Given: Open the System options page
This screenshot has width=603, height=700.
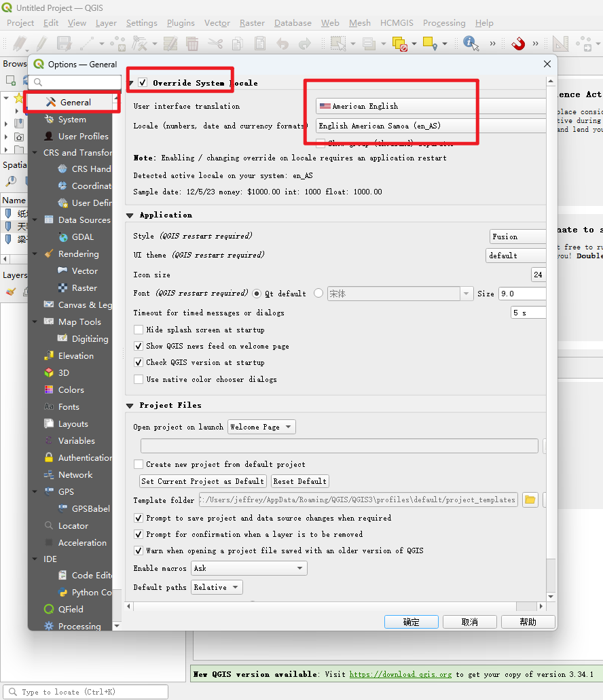Looking at the screenshot, I should [x=71, y=119].
